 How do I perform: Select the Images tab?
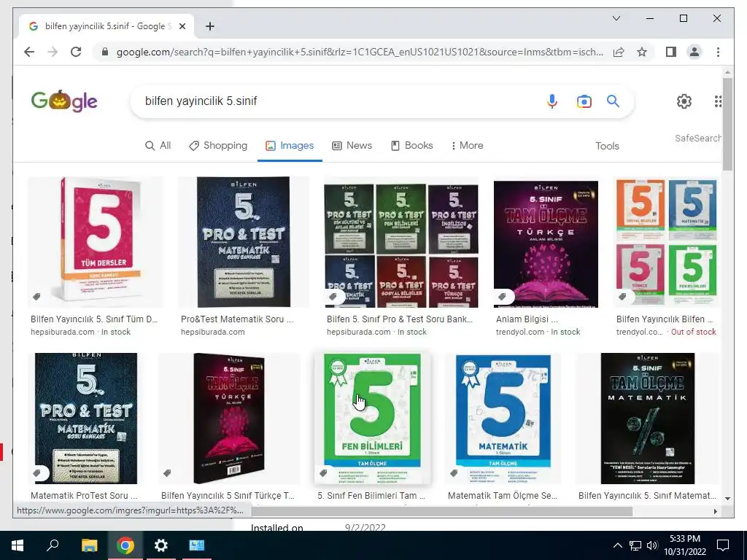coord(290,145)
